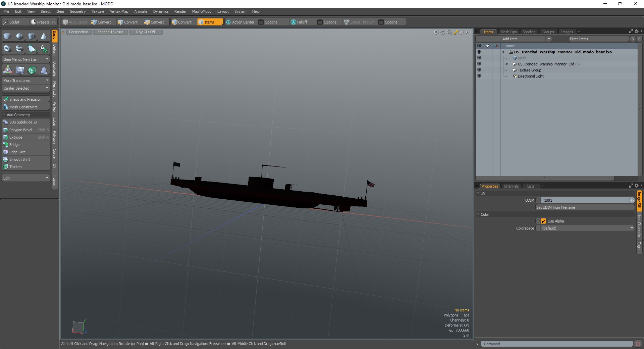
Task: Click the Command input field
Action: click(557, 344)
